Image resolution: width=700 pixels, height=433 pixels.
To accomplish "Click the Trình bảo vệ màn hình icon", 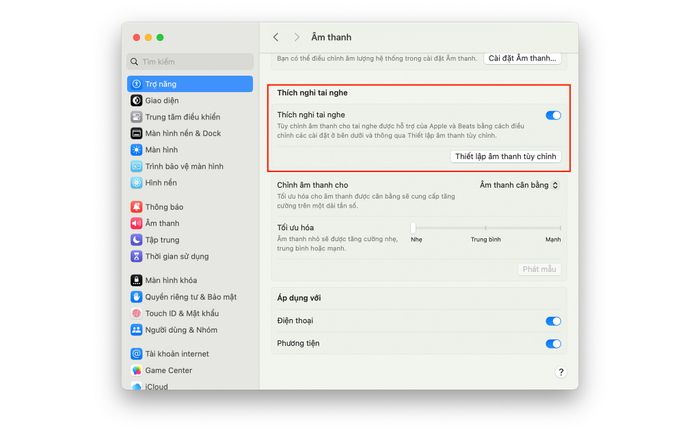I will (x=137, y=166).
